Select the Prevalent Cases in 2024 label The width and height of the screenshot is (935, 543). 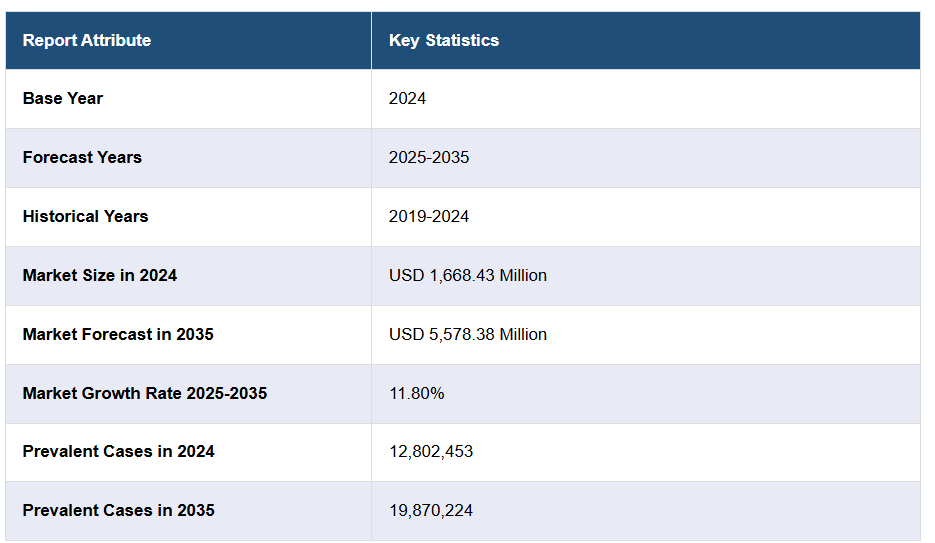click(119, 451)
